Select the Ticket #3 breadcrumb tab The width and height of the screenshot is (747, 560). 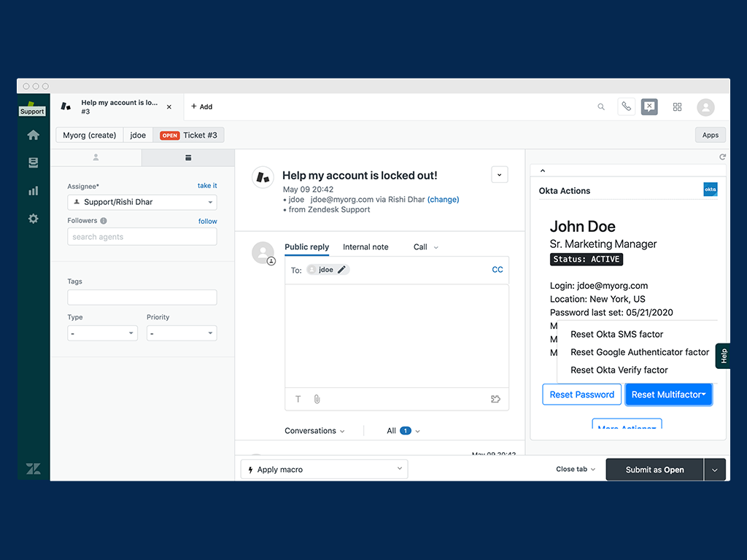(189, 135)
